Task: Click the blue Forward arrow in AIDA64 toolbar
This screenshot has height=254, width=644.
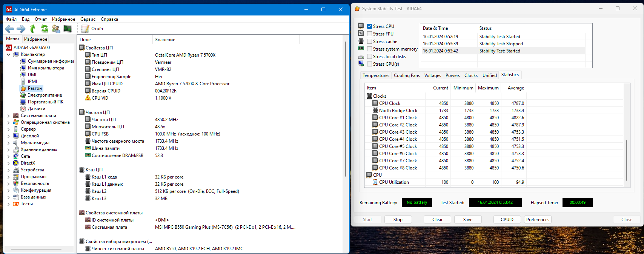Action: click(21, 29)
